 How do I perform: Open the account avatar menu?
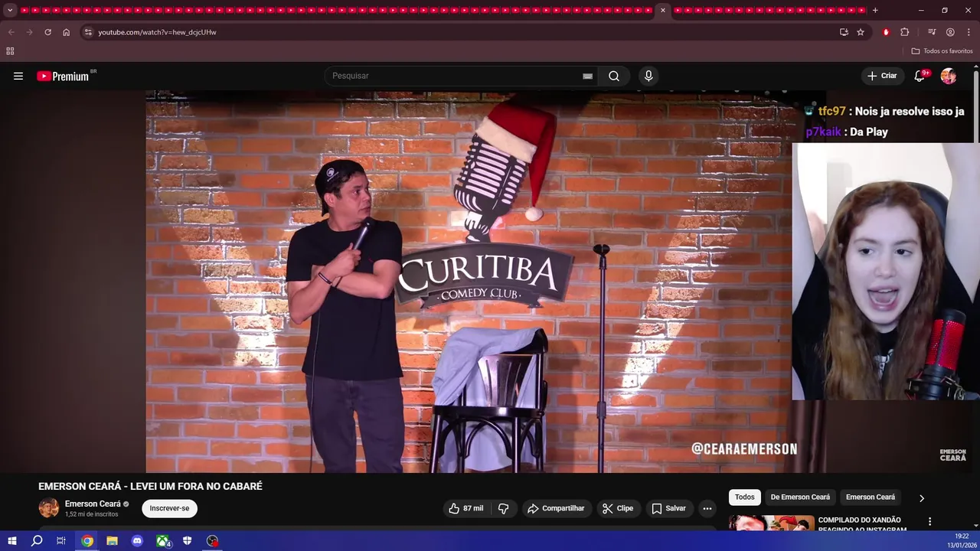coord(949,76)
